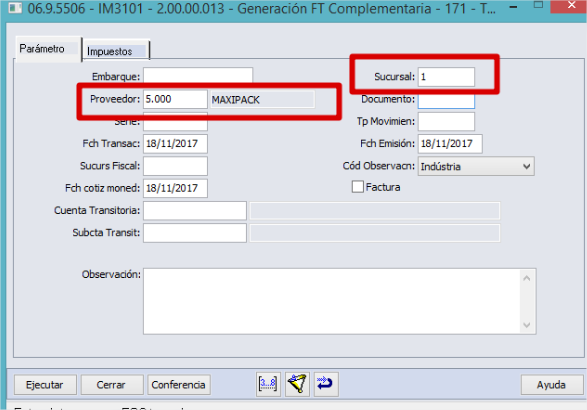Viewport: 587px width, 410px height.
Task: Click the Tp Movimien input field
Action: (x=446, y=121)
